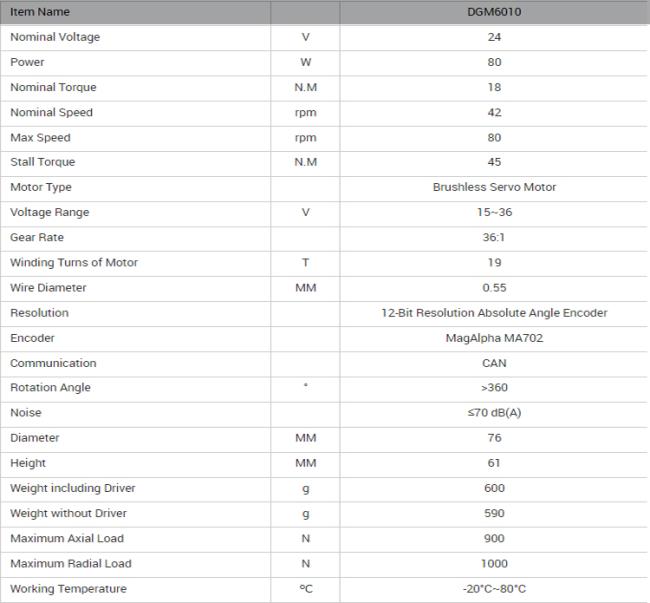Select the Stall Torque value 45

coord(494,162)
